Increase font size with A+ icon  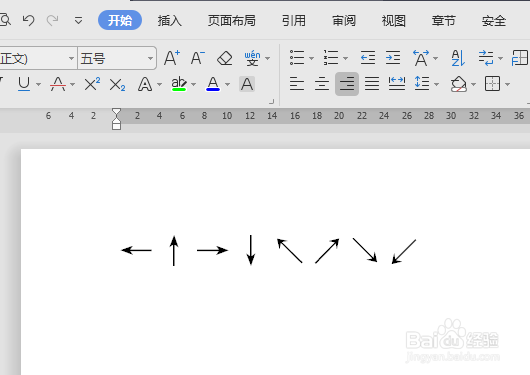(172, 58)
